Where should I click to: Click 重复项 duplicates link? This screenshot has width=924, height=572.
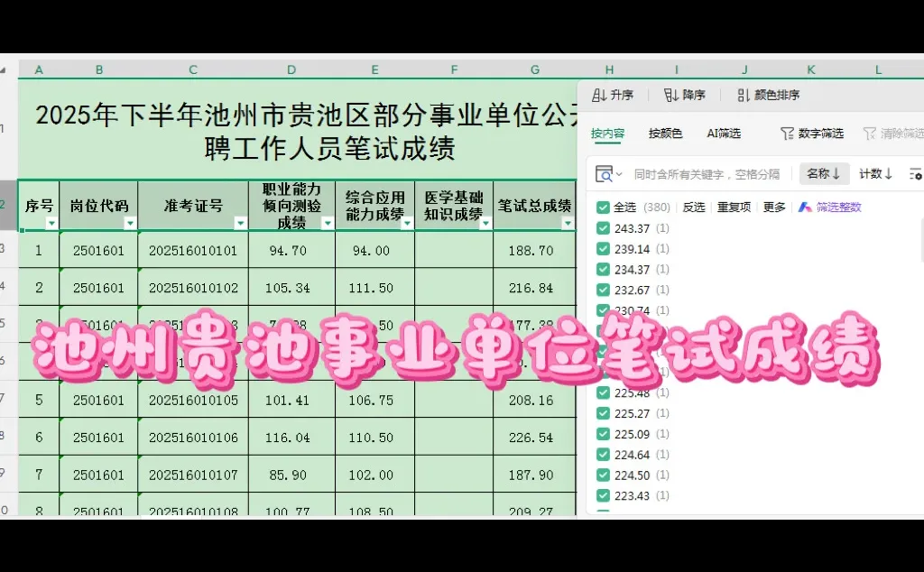[734, 208]
